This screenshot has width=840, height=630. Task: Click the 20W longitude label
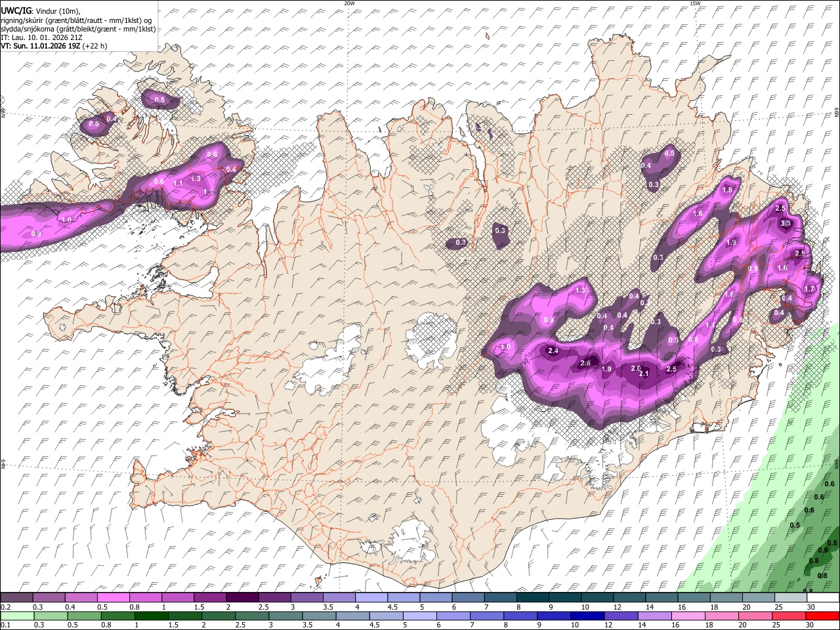tap(349, 3)
